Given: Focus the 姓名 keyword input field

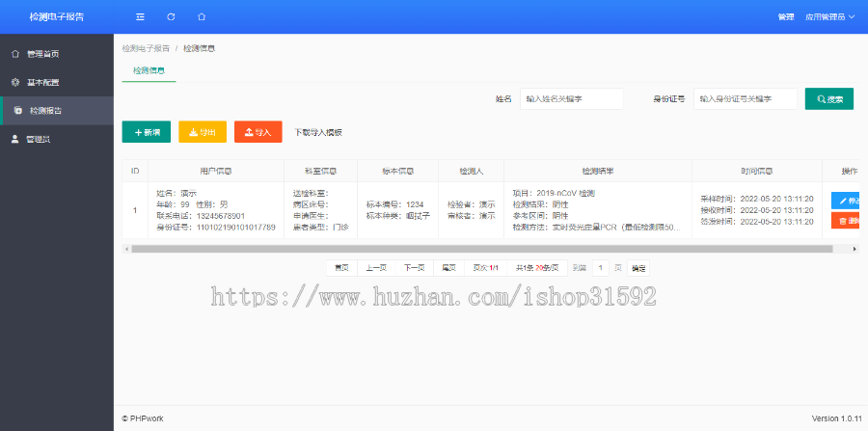Looking at the screenshot, I should point(572,99).
